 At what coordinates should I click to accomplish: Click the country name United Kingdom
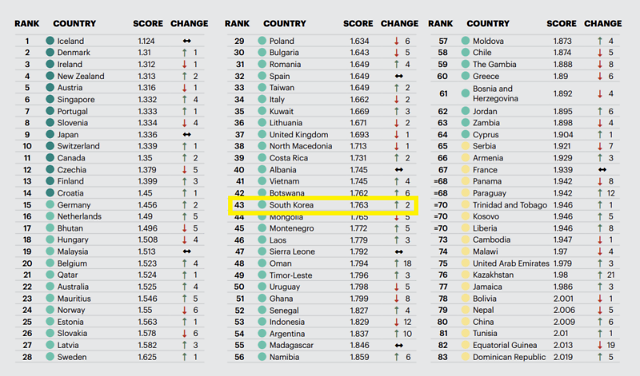(299, 134)
